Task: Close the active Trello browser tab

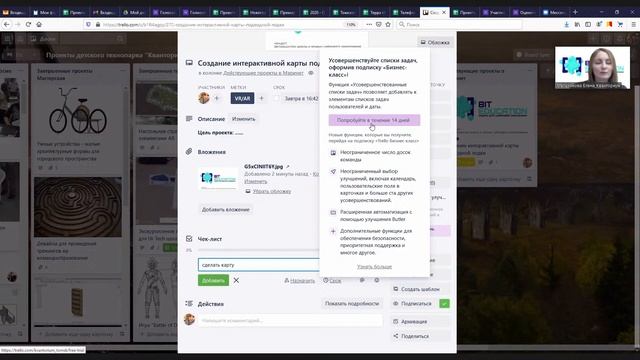Action: (444, 13)
